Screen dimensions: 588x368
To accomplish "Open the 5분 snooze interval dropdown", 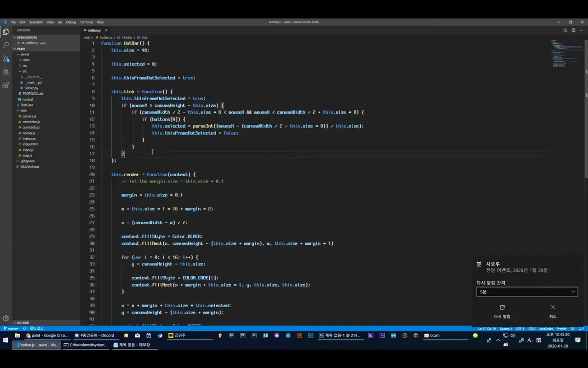I will coord(527,292).
